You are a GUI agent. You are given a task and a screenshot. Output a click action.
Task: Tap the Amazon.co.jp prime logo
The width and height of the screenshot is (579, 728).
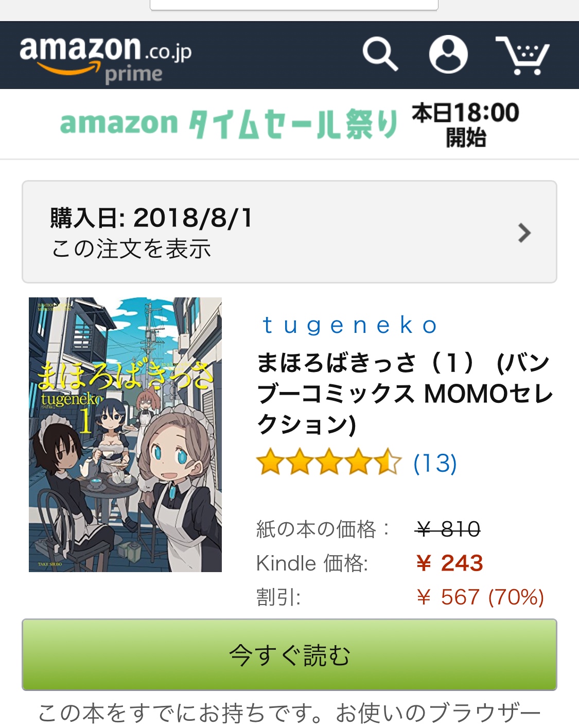[106, 58]
